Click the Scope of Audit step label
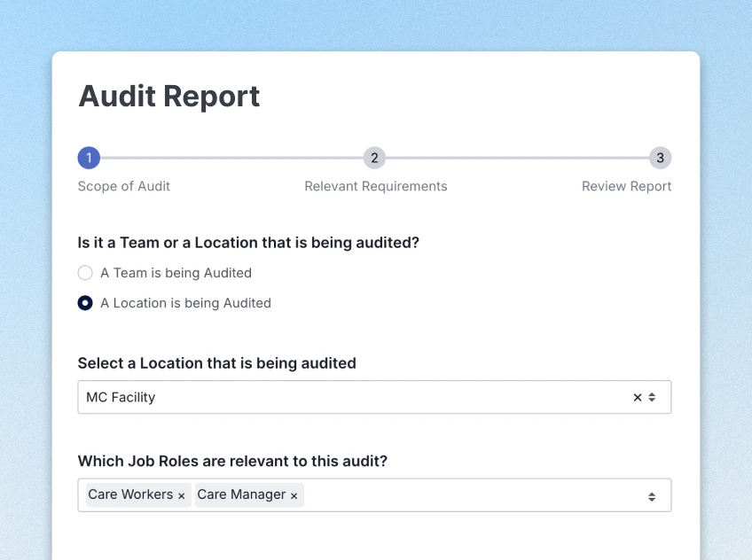The image size is (752, 560). tap(124, 186)
